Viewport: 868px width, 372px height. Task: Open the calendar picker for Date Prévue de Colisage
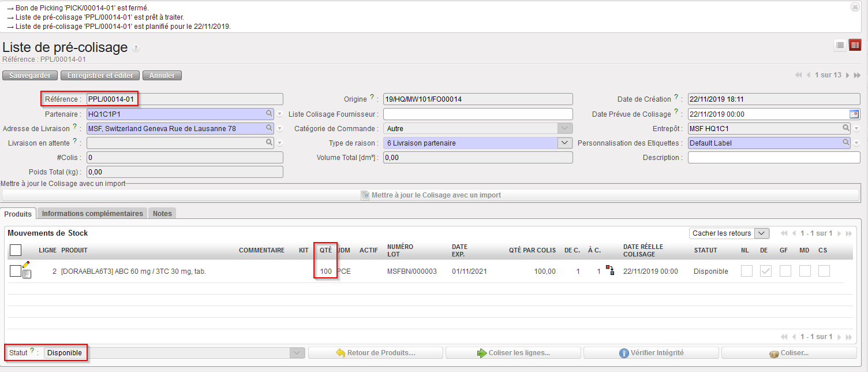coord(855,114)
